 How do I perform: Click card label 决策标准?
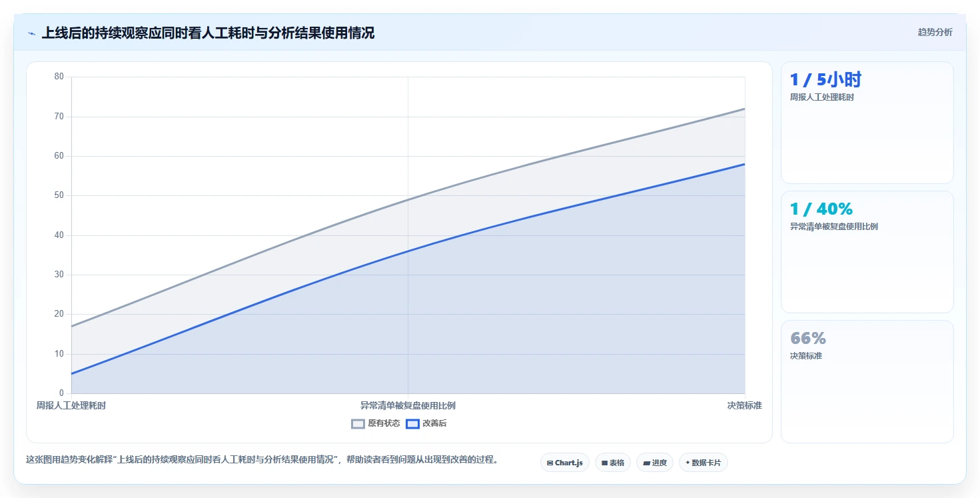[x=805, y=356]
